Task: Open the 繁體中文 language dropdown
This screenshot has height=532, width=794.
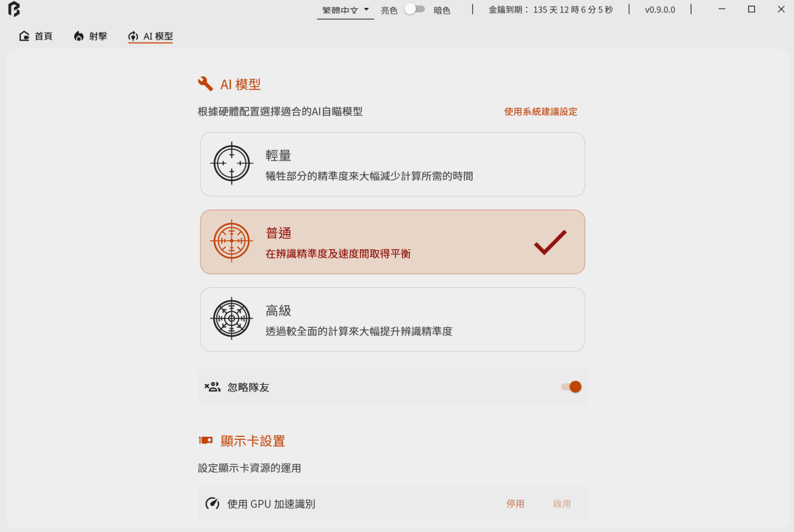Action: pos(345,10)
